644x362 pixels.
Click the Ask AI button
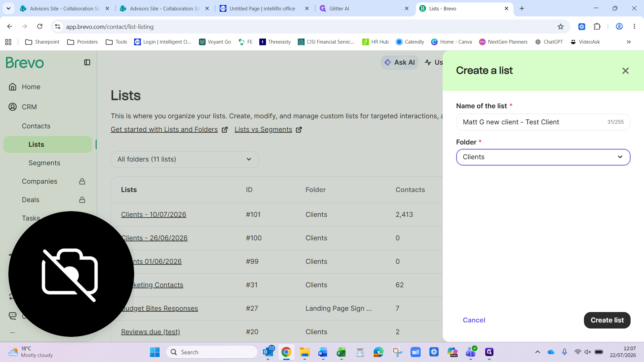point(399,62)
